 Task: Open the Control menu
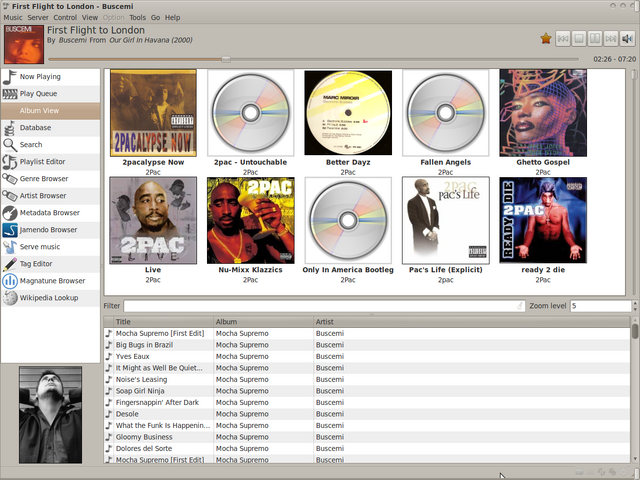[x=65, y=18]
